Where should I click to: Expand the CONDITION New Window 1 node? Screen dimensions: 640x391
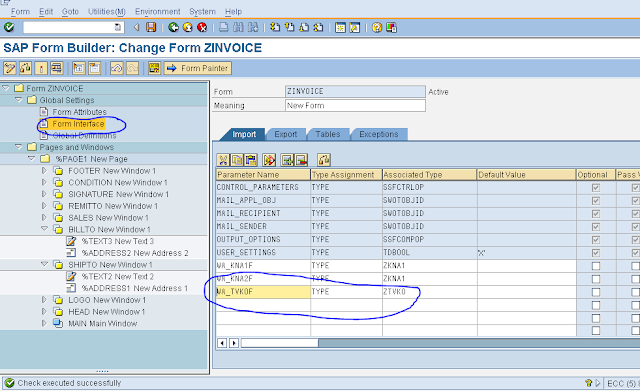pos(44,182)
